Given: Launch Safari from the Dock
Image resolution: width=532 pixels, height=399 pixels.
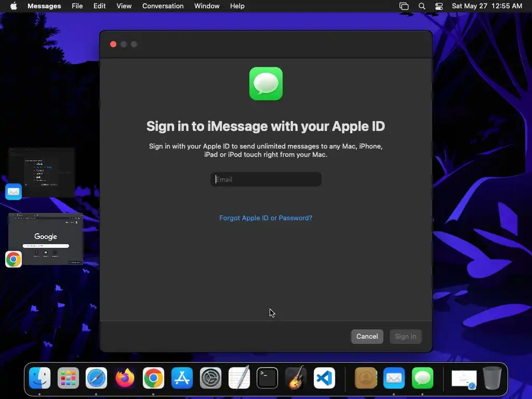Looking at the screenshot, I should click(96, 378).
